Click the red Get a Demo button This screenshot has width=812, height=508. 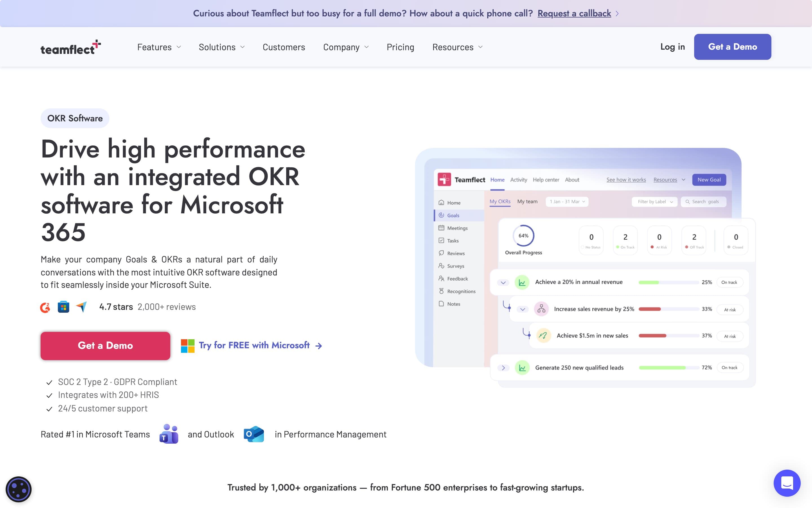pos(105,346)
